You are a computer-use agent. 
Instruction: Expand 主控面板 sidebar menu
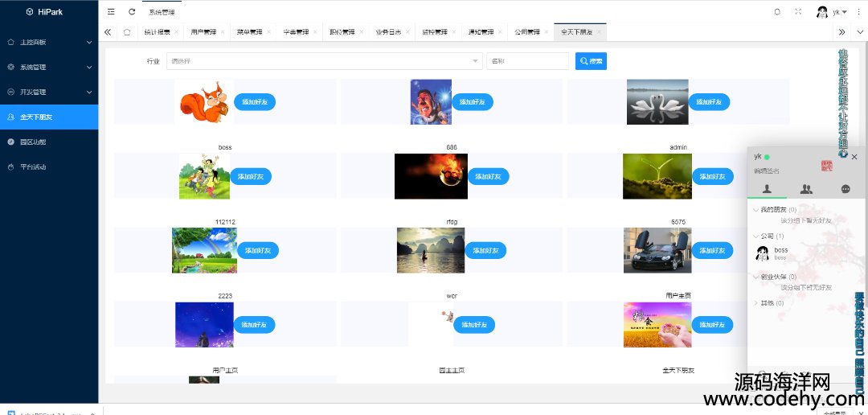click(49, 42)
